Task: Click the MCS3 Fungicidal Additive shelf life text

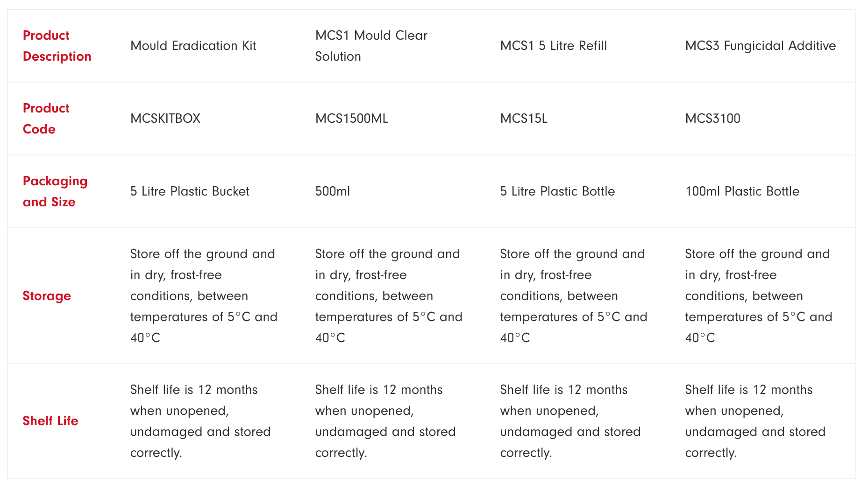Action: [754, 421]
